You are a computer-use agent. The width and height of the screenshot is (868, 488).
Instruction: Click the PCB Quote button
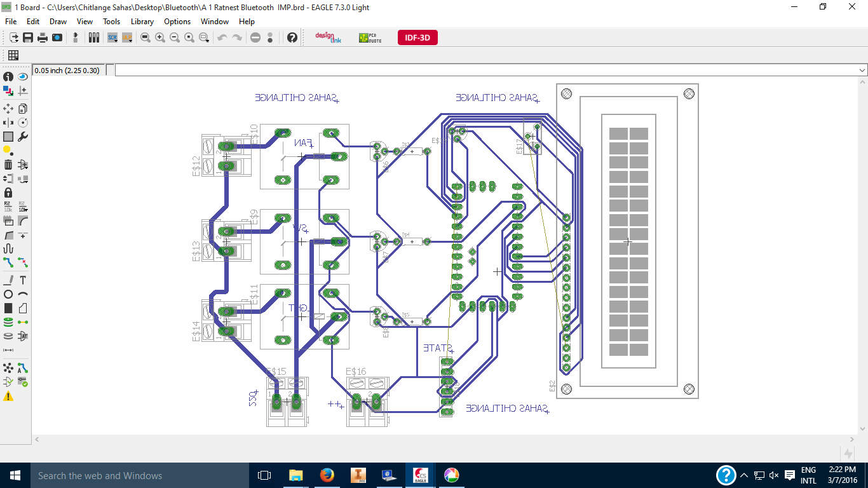(x=370, y=37)
